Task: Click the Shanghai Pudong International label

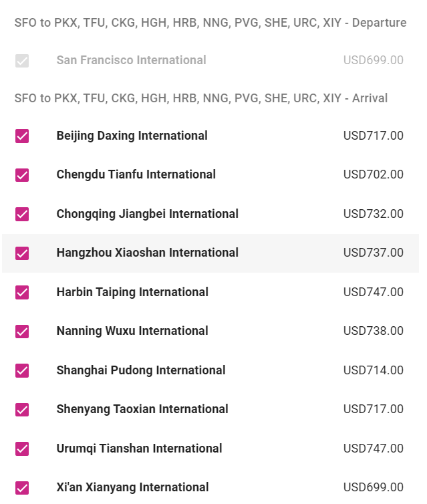Action: [x=140, y=370]
